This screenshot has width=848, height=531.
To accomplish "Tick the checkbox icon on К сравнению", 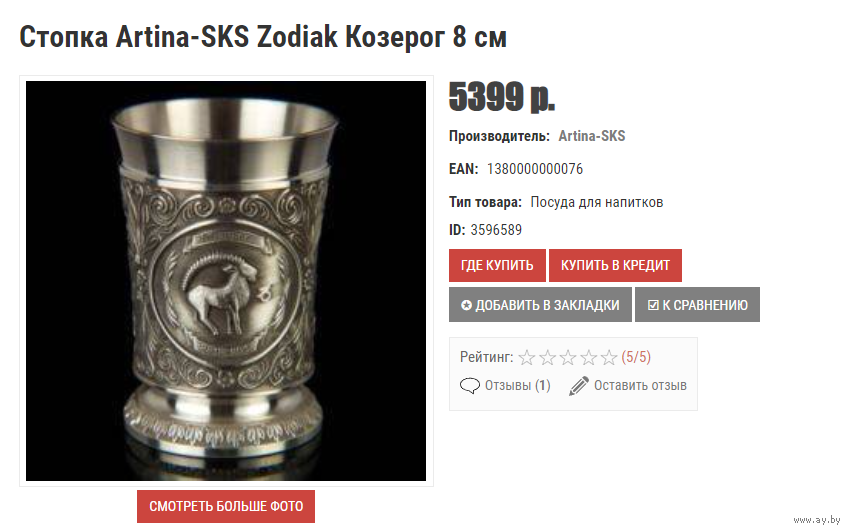I will click(653, 306).
